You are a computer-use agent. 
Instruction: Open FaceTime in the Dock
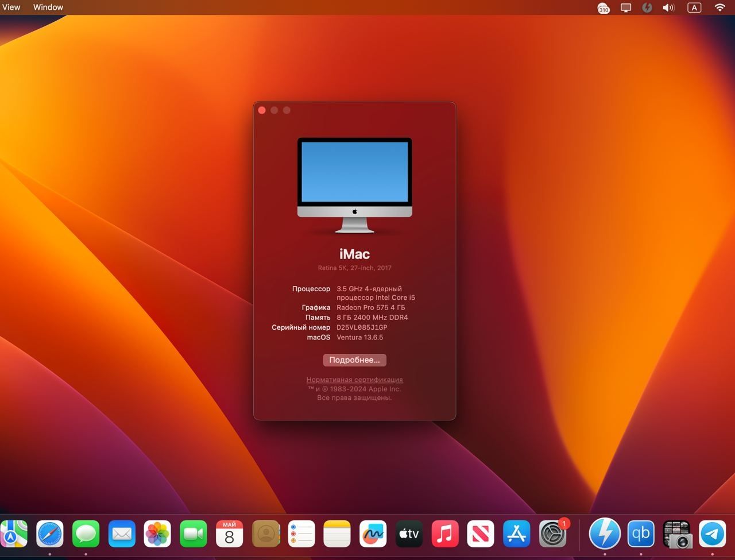pos(194,534)
